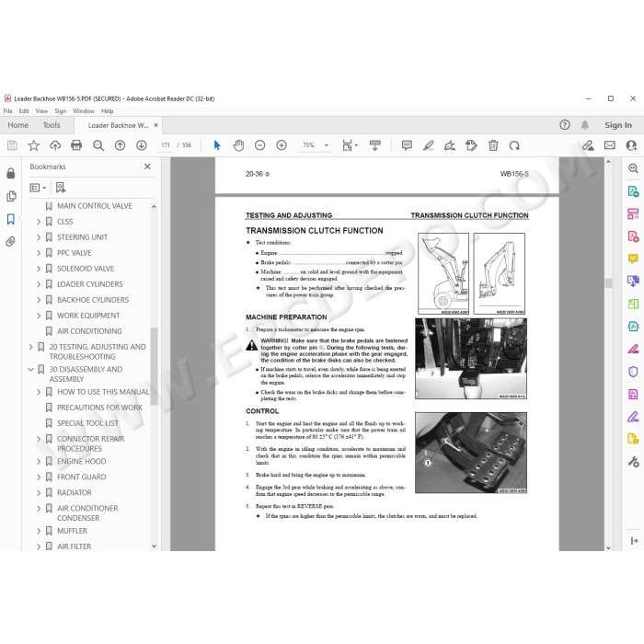This screenshot has width=644, height=644.
Task: Open the Help question mark icon
Action: click(x=565, y=125)
